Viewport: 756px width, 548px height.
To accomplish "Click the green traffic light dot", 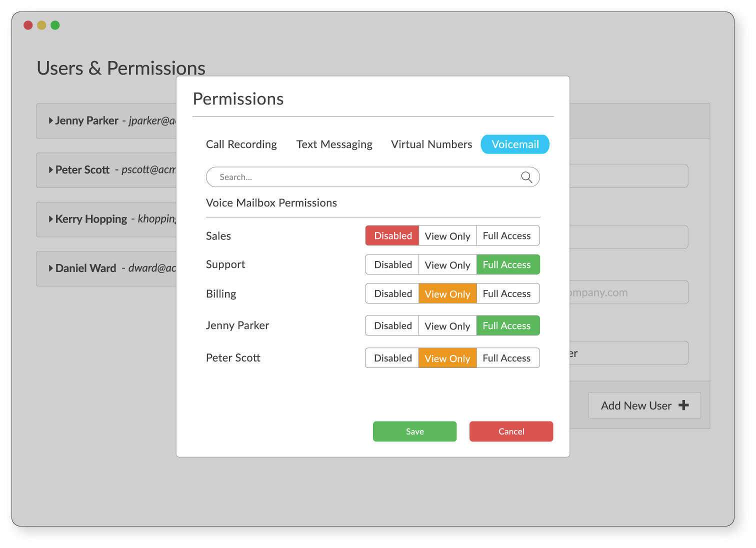I will 55,24.
